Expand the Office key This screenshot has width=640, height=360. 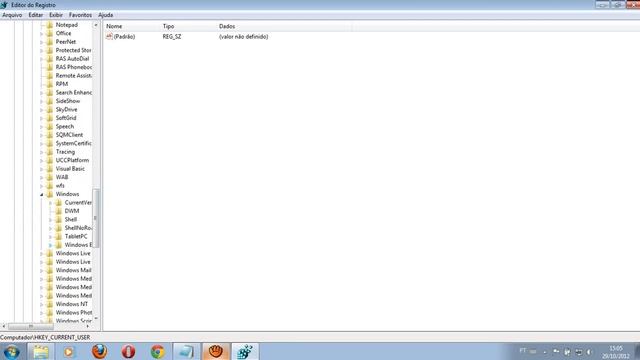42,33
